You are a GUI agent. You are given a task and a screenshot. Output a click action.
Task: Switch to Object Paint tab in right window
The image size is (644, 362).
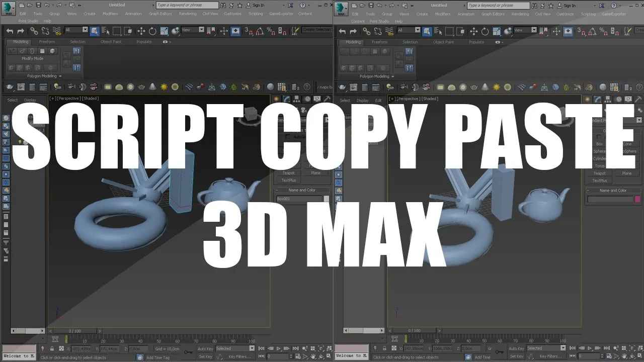tap(443, 42)
